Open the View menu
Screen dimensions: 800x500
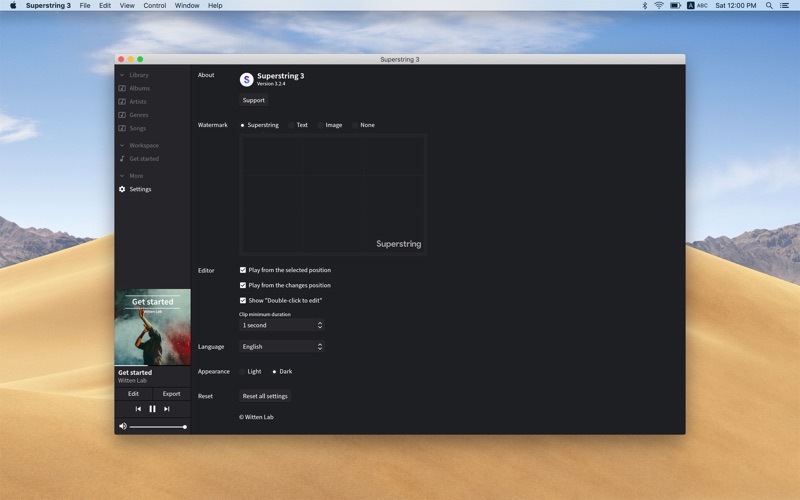127,6
